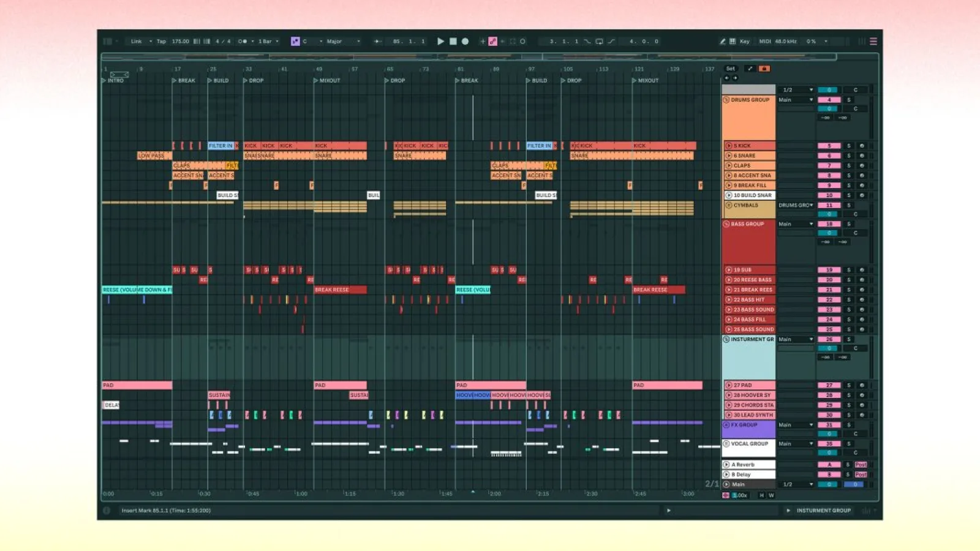Screen dimensions: 980x551
Task: Solo the 22 BASS HIT track
Action: pos(849,300)
